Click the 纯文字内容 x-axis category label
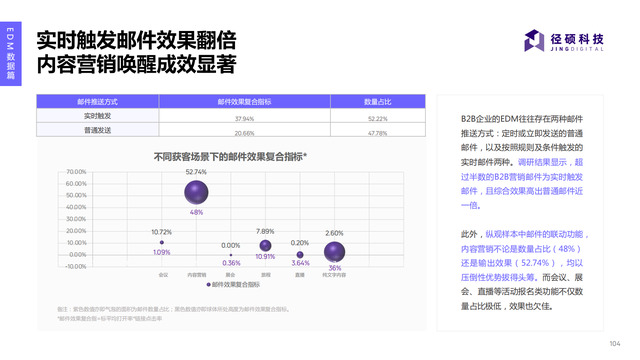 (x=334, y=275)
